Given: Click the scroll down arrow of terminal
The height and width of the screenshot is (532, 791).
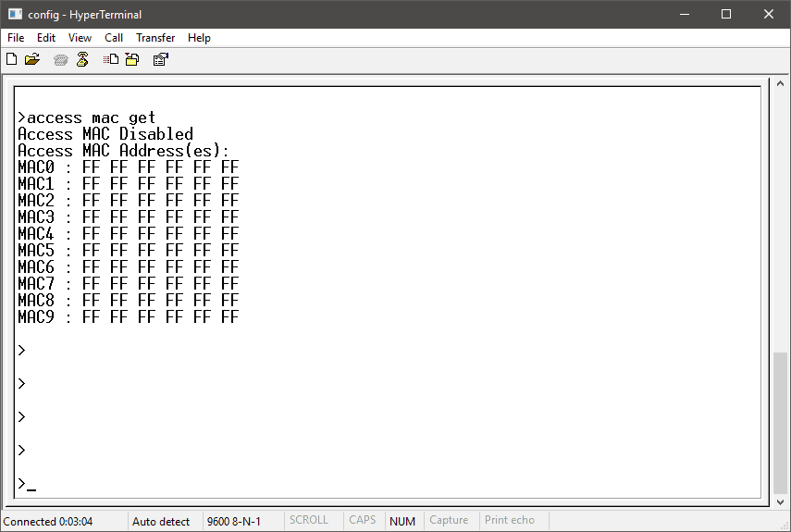Looking at the screenshot, I should (782, 500).
